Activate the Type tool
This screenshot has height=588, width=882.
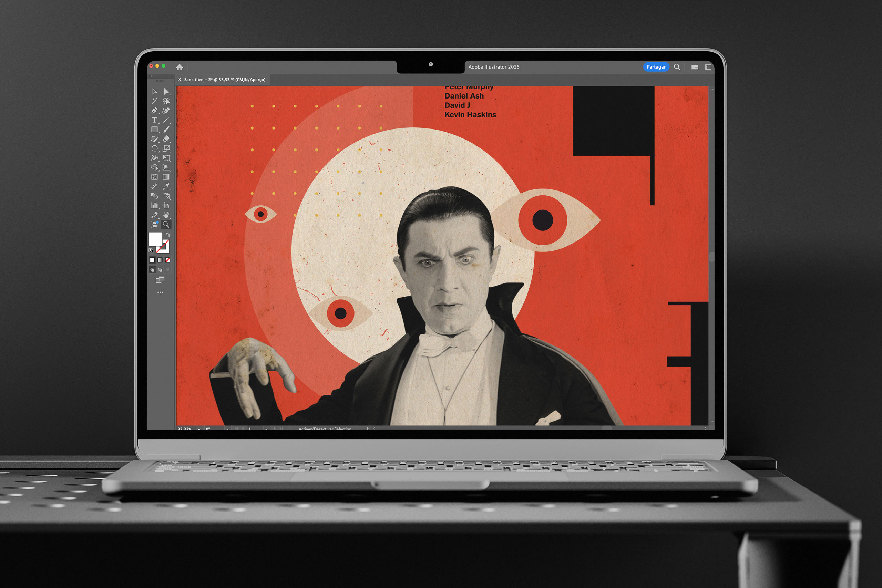pyautogui.click(x=154, y=120)
